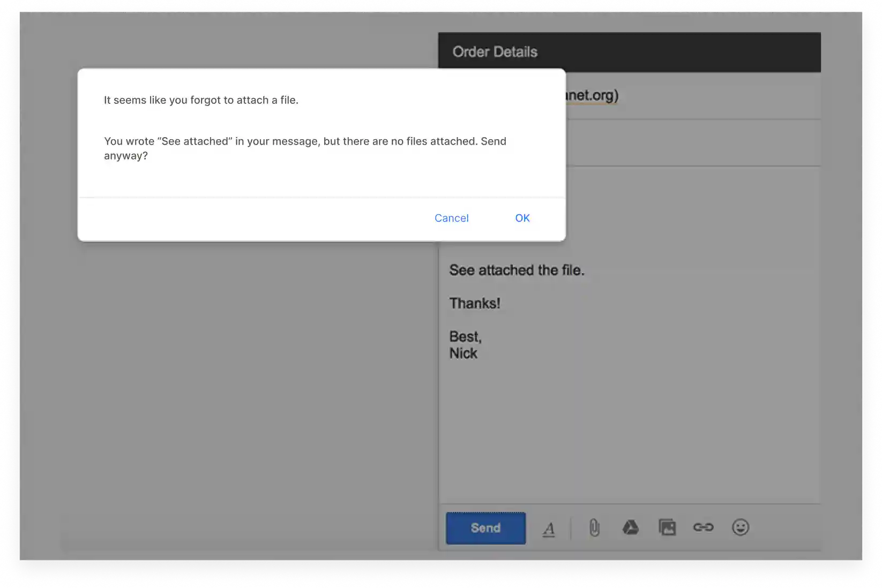The width and height of the screenshot is (882, 588).
Task: Insert a file from Google Drive
Action: (x=631, y=527)
